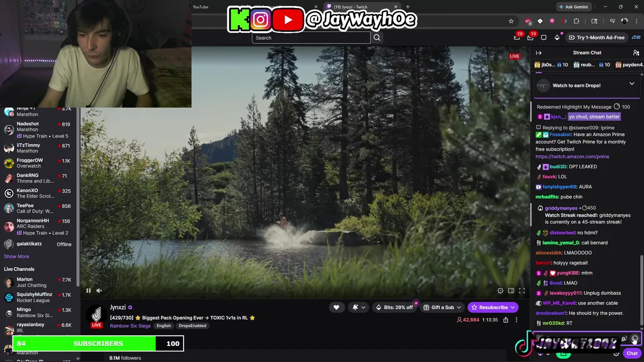Enter fullscreen mode in the player
This screenshot has height=362, width=644.
pyautogui.click(x=522, y=291)
